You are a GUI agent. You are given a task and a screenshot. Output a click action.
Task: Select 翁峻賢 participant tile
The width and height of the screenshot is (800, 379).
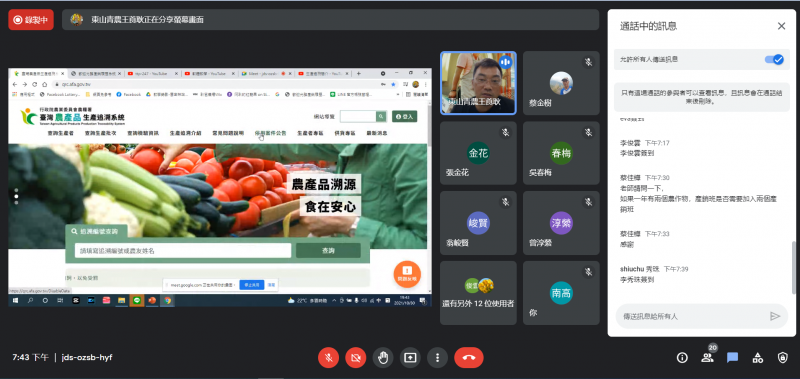coord(478,223)
